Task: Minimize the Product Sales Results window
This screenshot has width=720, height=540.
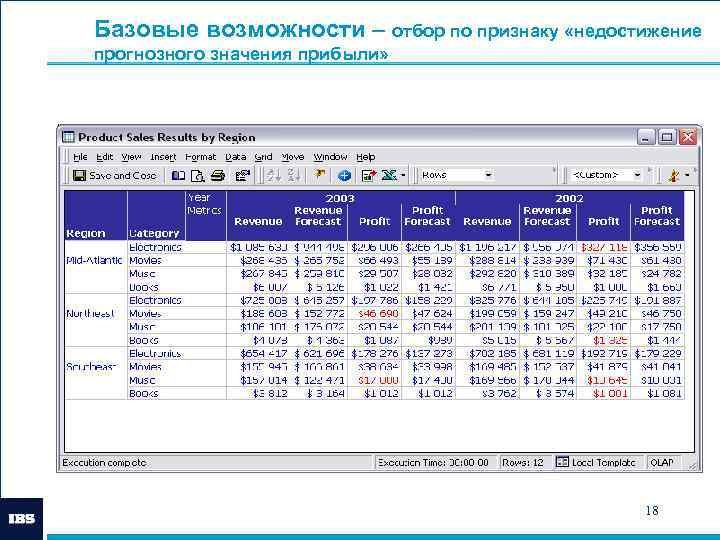Action: tap(646, 137)
